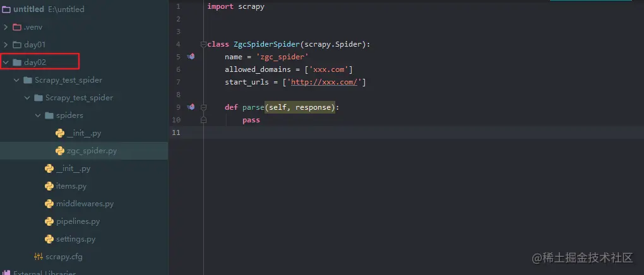Click Python icon of items.py
The width and height of the screenshot is (644, 275).
point(49,186)
